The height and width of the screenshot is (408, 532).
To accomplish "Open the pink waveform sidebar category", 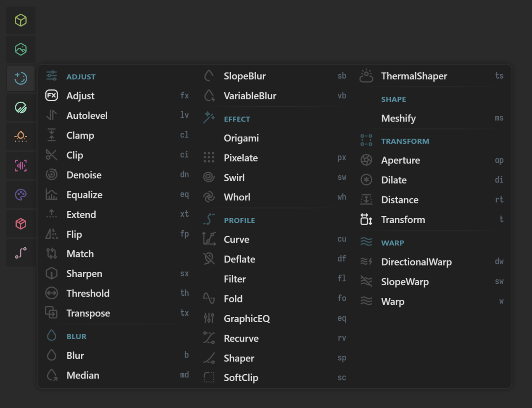I will tap(21, 166).
